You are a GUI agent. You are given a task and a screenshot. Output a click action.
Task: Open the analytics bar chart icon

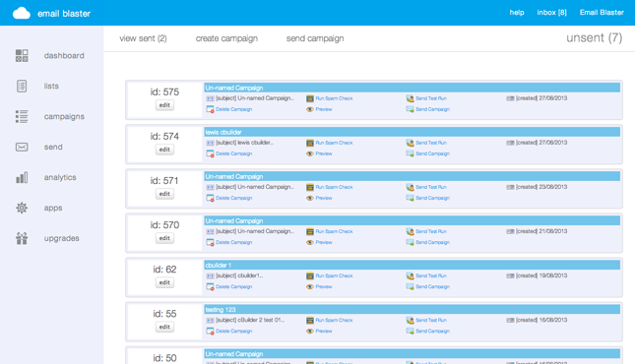[x=22, y=177]
